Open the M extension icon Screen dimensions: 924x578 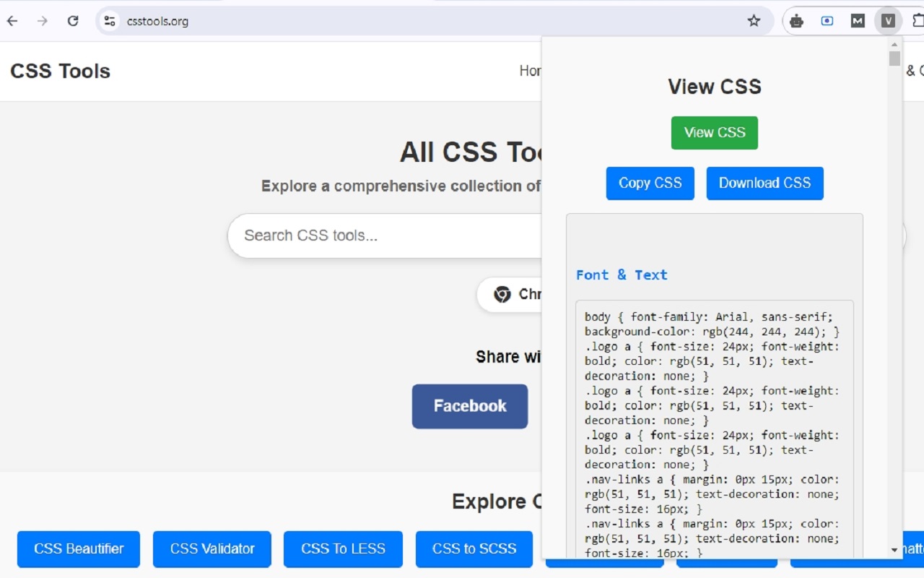point(858,21)
